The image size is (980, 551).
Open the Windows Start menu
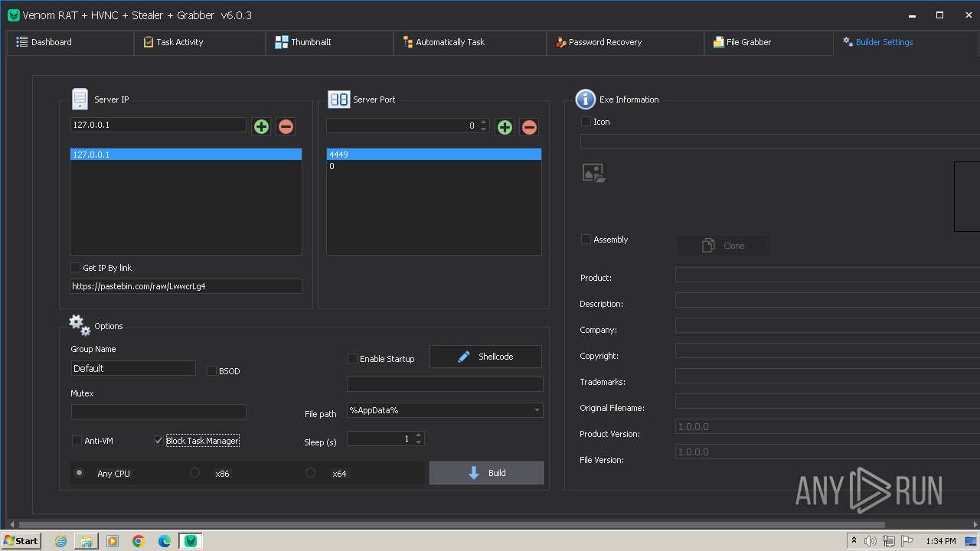coord(21,541)
